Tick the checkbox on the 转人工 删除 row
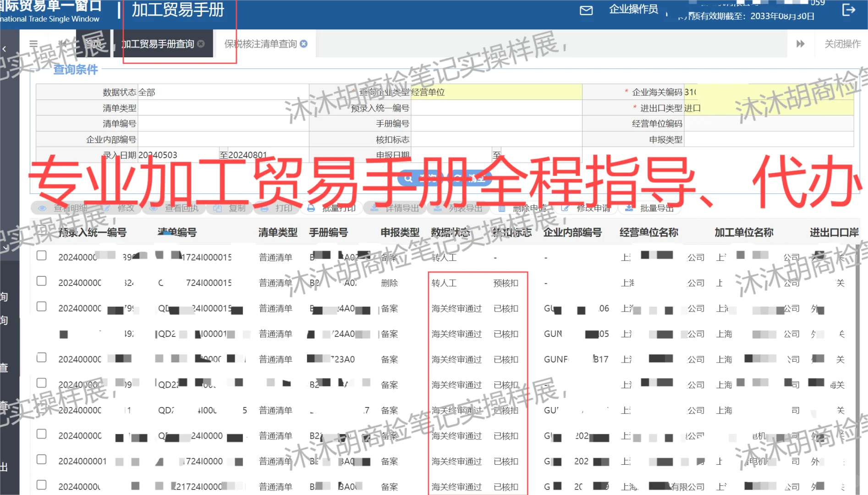The height and width of the screenshot is (495, 868). [42, 281]
